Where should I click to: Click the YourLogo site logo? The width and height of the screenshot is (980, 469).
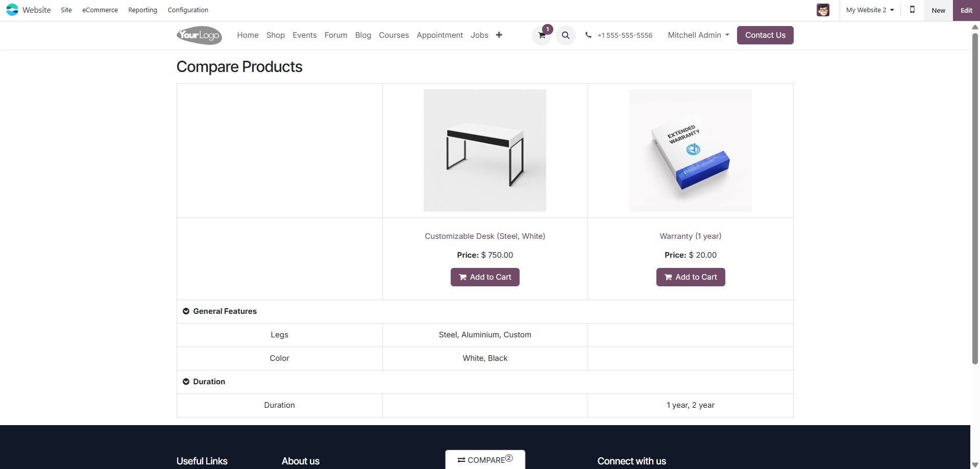[x=199, y=35]
